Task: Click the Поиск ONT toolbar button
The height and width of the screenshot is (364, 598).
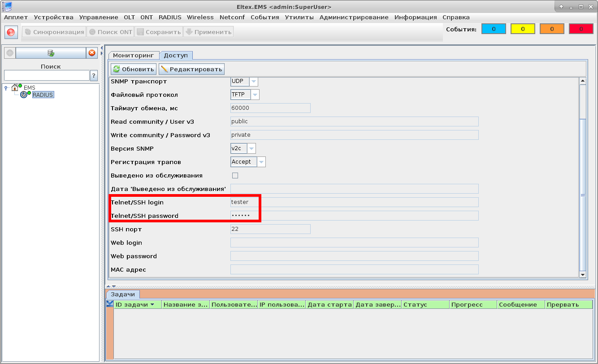Action: point(110,32)
